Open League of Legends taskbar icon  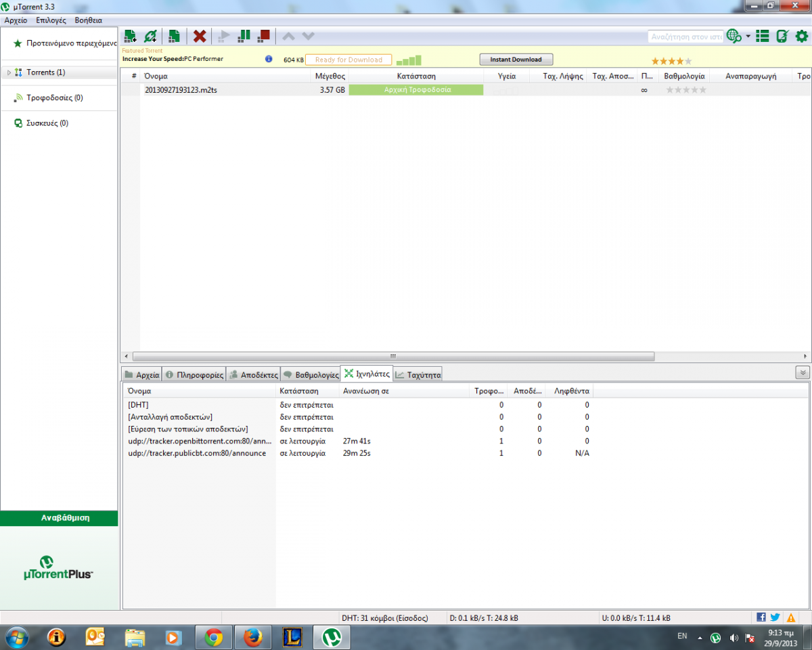[292, 637]
